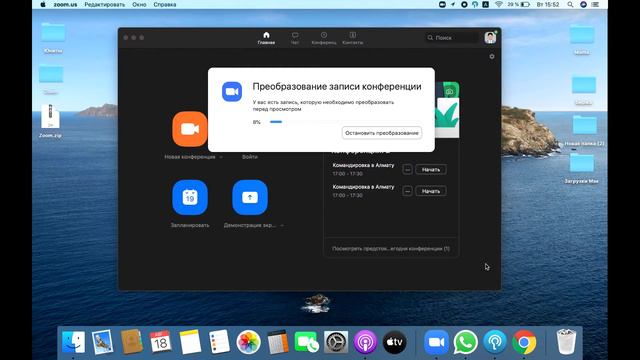Screen dimensions: 640x360
Task: Open Zoom settings gear icon
Action: [492, 57]
